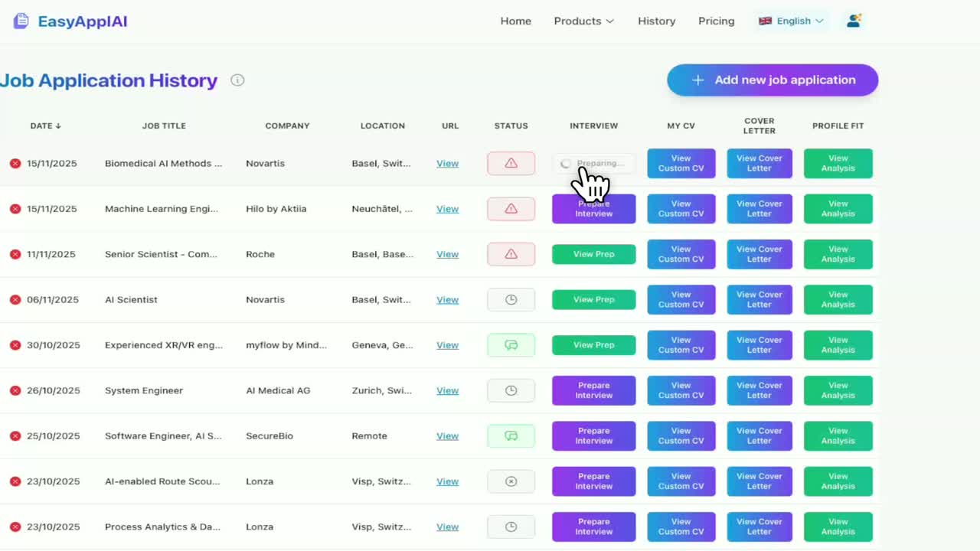Screen dimensions: 980x551
Task: Click the warning status icon for Roche
Action: pyautogui.click(x=511, y=254)
